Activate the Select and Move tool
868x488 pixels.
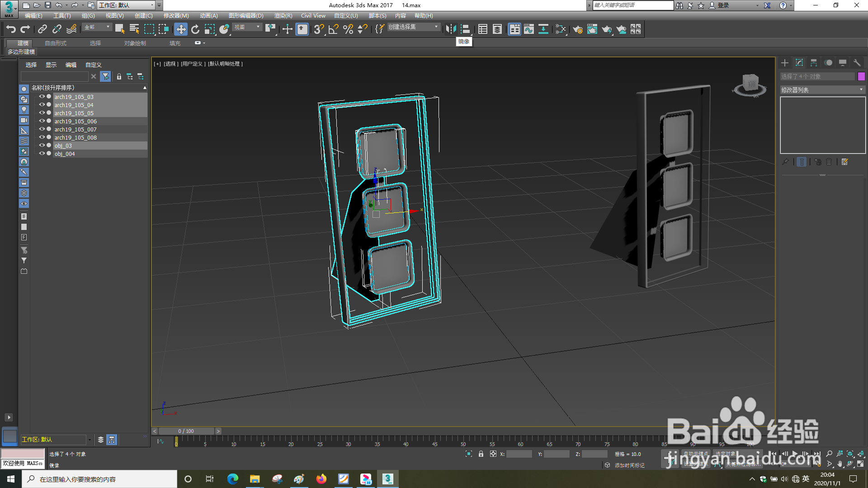coord(181,29)
